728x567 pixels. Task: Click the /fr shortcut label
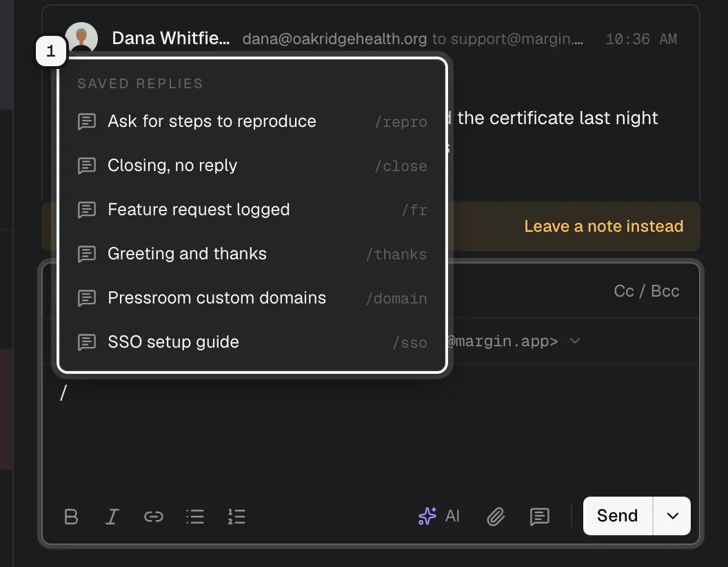pyautogui.click(x=414, y=210)
